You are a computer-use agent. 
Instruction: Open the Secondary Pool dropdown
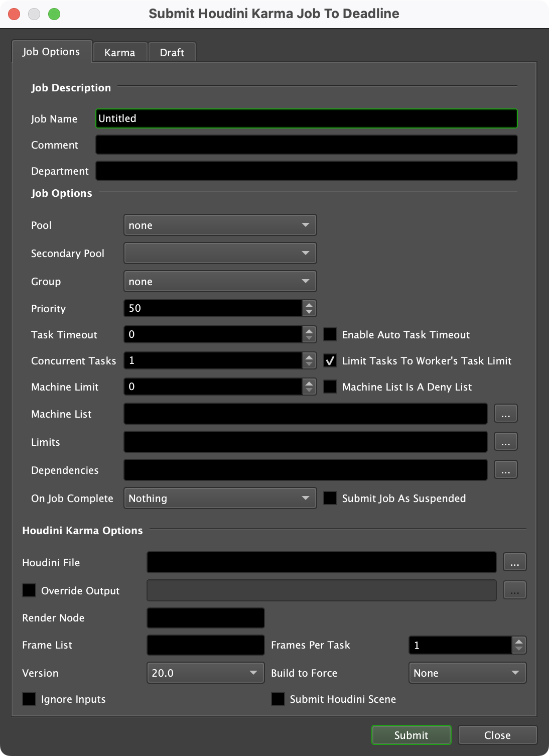220,253
